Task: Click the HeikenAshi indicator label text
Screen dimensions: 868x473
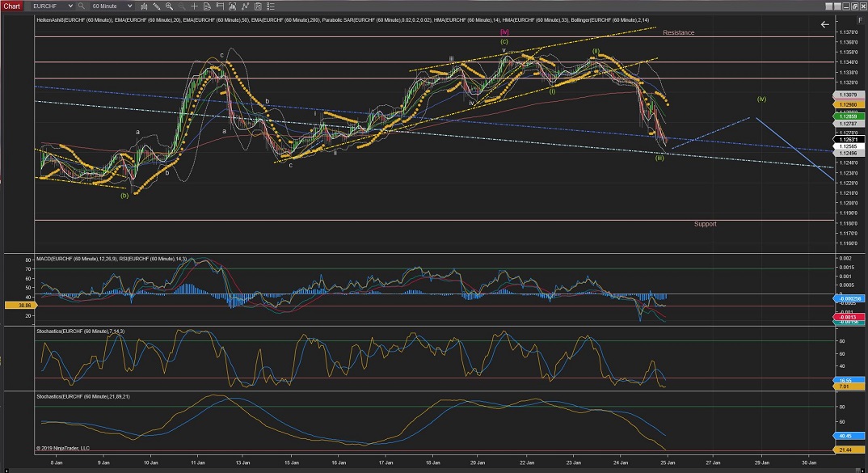Action: (x=74, y=20)
